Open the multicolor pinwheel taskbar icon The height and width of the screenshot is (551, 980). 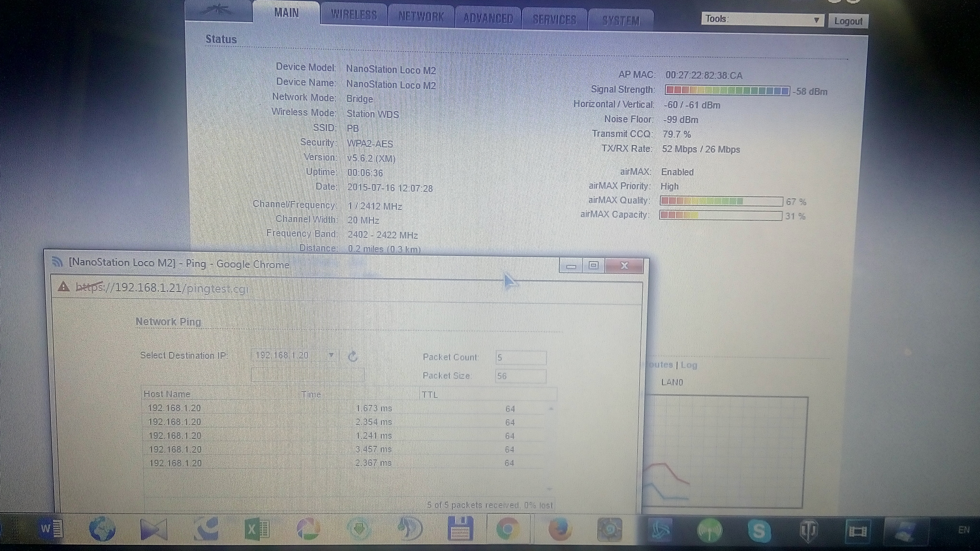[x=308, y=529]
